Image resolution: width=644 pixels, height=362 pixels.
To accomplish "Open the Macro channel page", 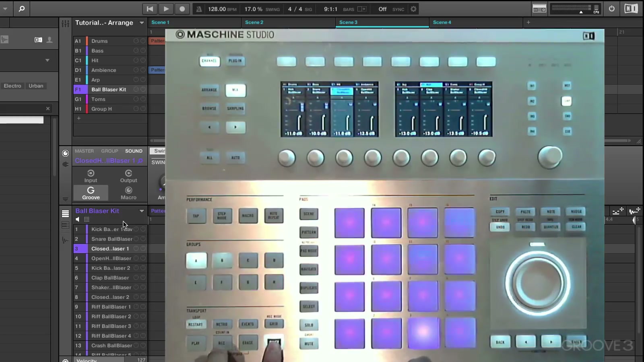I will (128, 193).
